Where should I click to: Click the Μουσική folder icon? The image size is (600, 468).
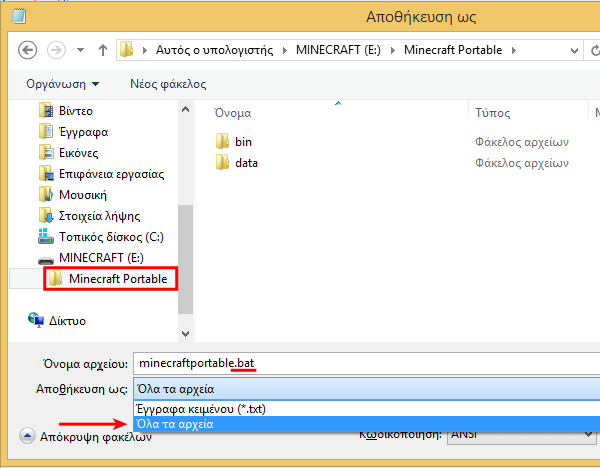46,194
